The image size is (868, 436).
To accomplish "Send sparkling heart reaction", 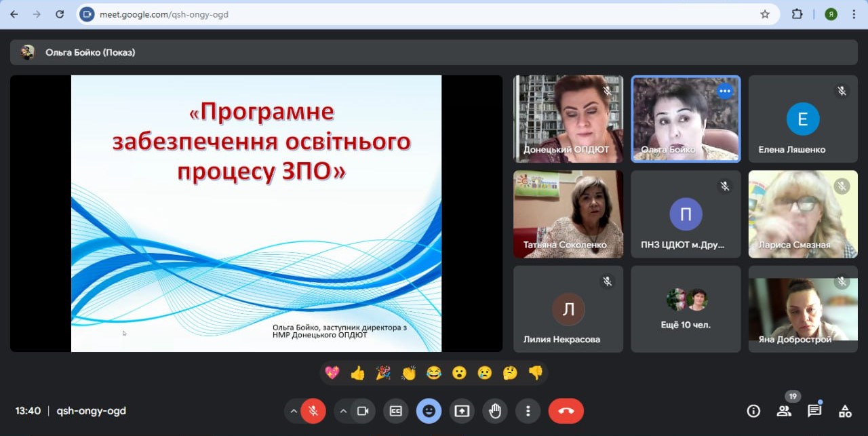I will (332, 372).
